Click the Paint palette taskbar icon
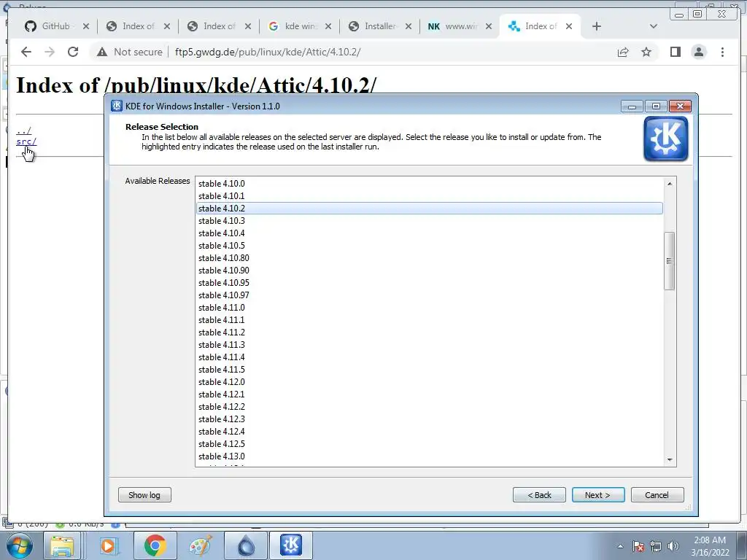 tap(200, 545)
